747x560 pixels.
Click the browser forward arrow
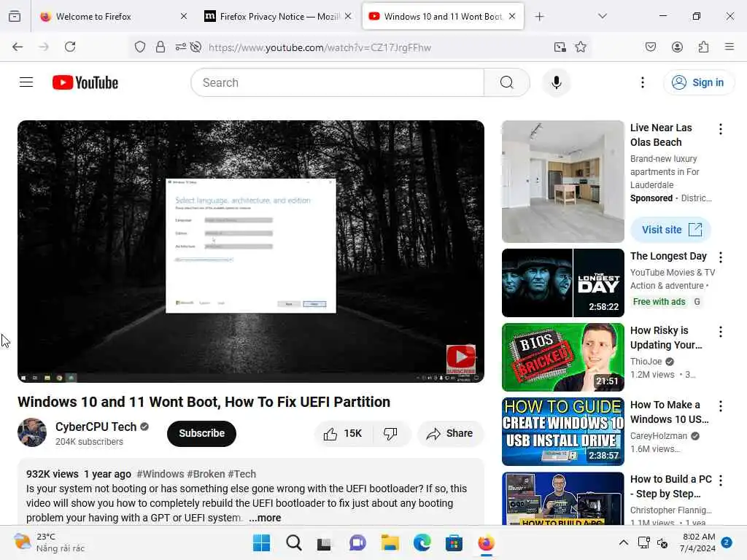click(44, 47)
